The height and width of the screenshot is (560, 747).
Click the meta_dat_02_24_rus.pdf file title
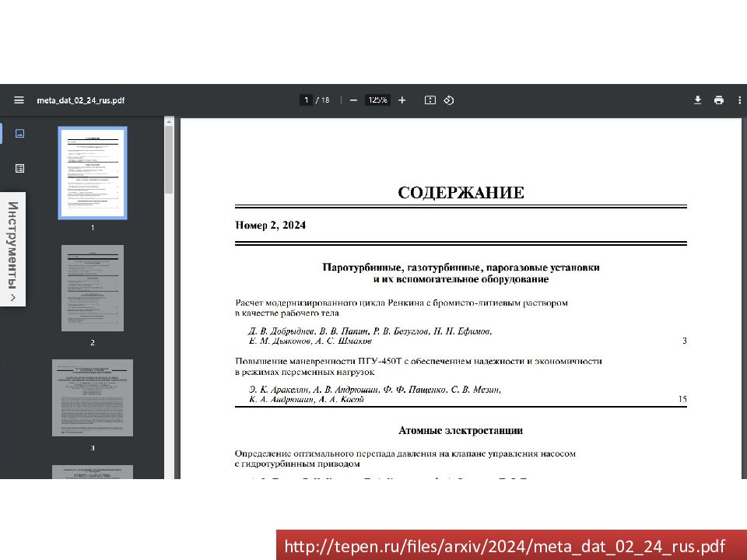81,100
